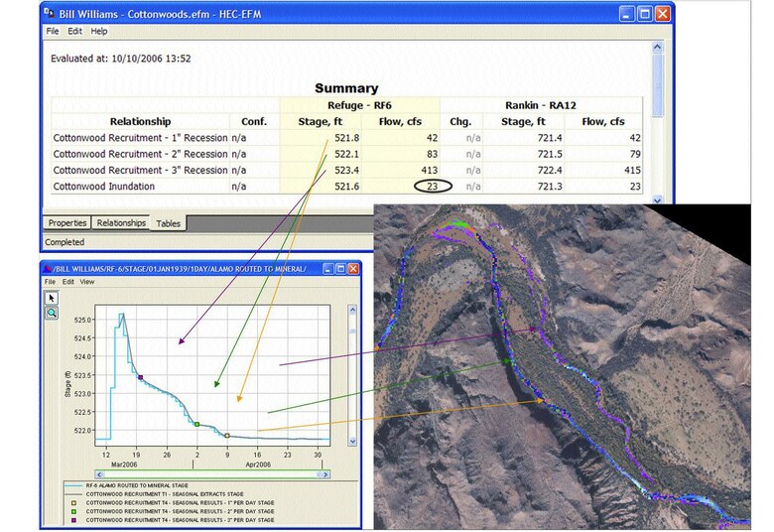The image size is (774, 532).
Task: Select 'Cottonwood Recruitment - 2" Recession' row
Action: pyautogui.click(x=346, y=154)
